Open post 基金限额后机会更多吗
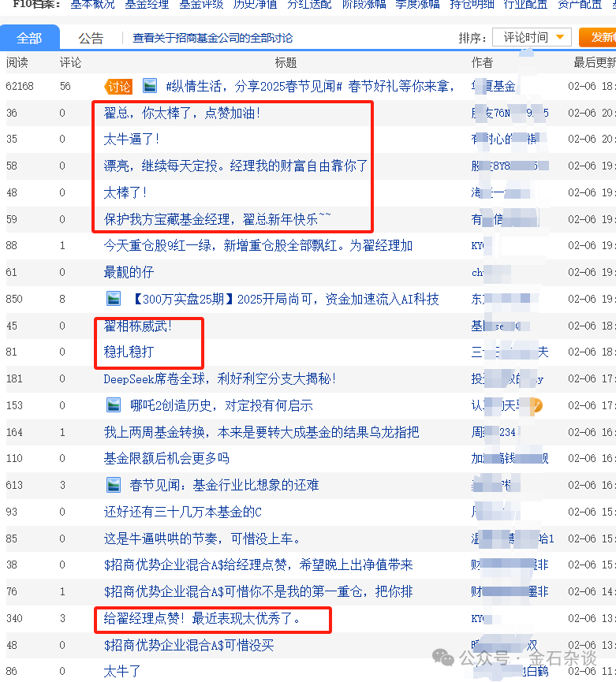 [166, 458]
